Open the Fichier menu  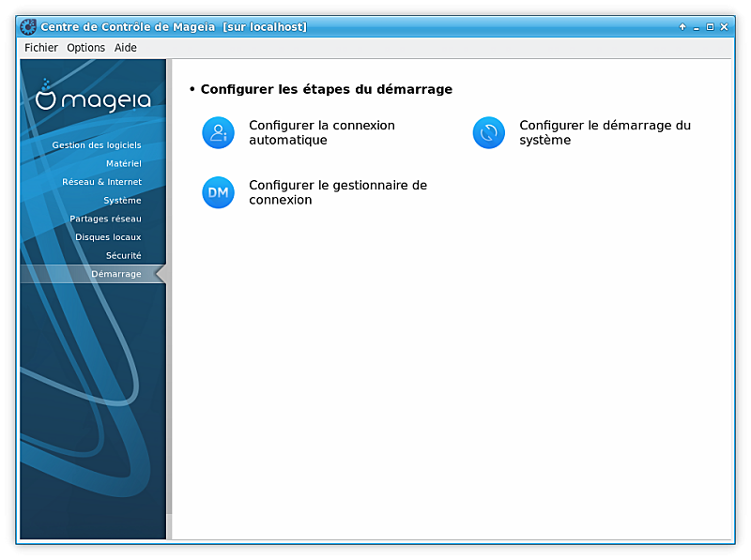point(41,48)
